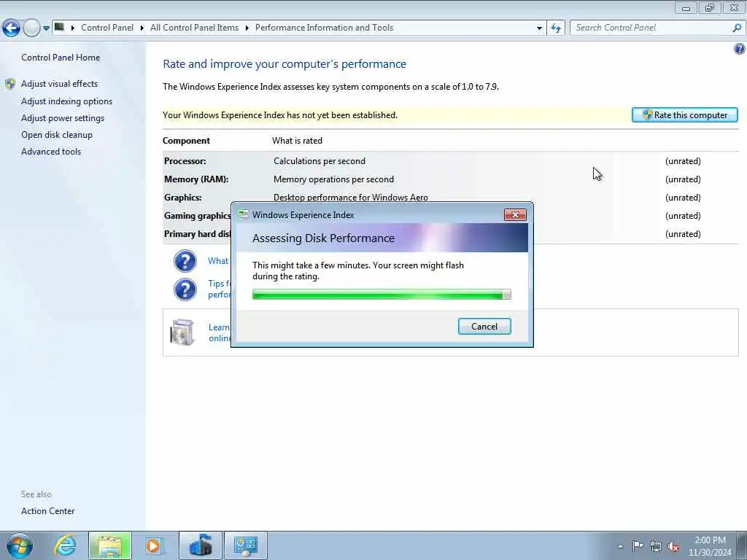Open Adjust indexing options
The image size is (747, 560).
tap(66, 101)
